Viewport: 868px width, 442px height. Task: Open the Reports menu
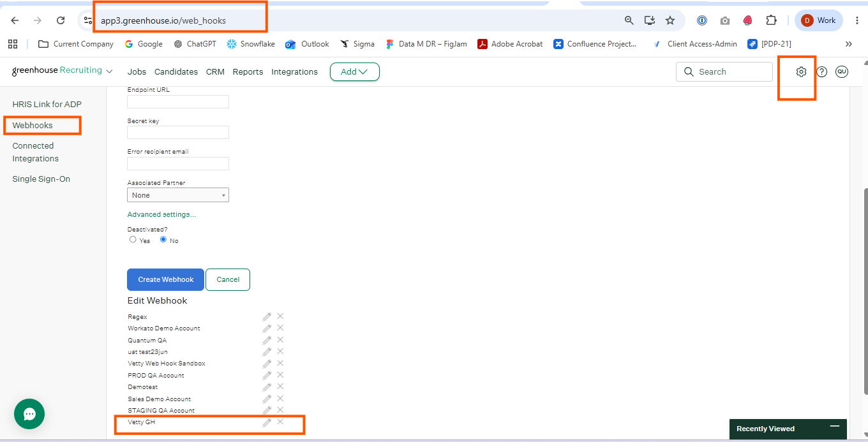[x=248, y=72]
